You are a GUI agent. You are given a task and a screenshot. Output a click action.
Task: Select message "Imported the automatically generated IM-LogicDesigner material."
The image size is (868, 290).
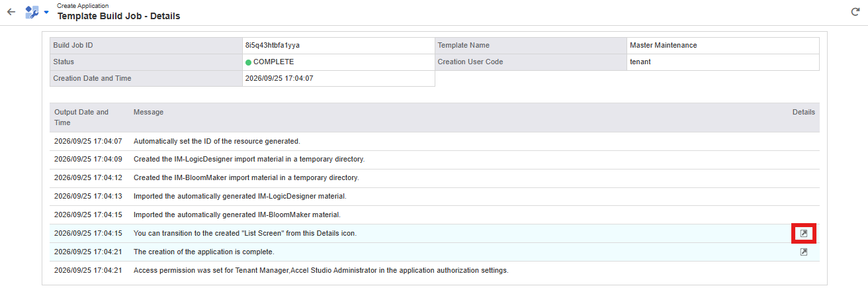(x=240, y=197)
